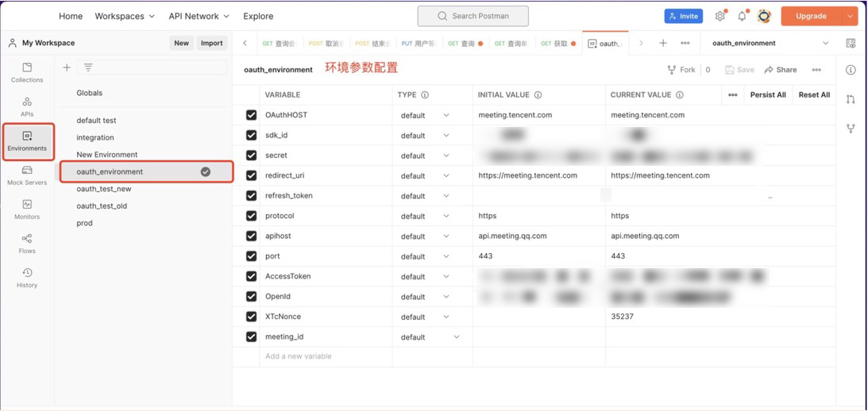Uncheck the sdk_id variable checkbox
This screenshot has height=411, width=868.
[x=251, y=135]
